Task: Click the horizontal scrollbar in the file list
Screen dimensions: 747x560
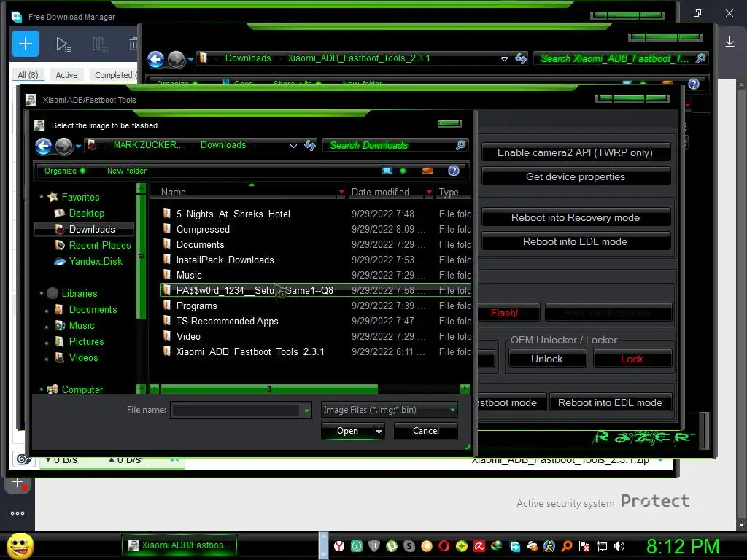Action: pos(269,389)
